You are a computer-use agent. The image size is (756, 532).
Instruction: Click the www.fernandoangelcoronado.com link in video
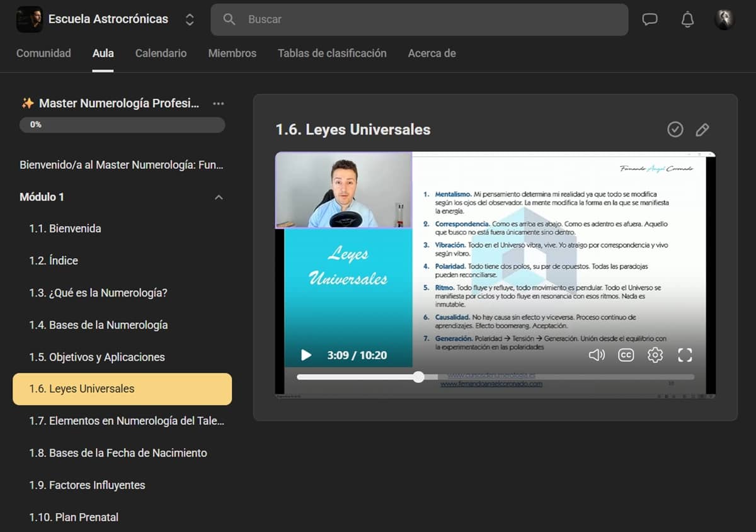click(491, 384)
